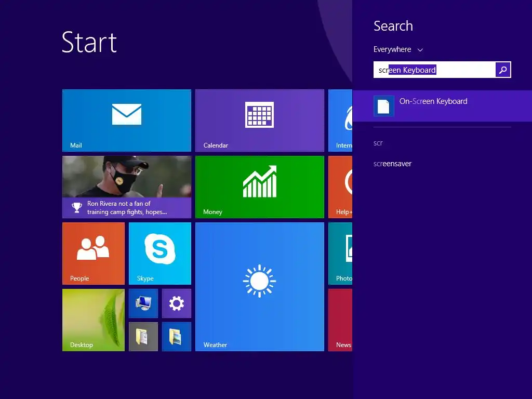
Task: Open the Ron Rivera sports news tile
Action: pos(127,187)
